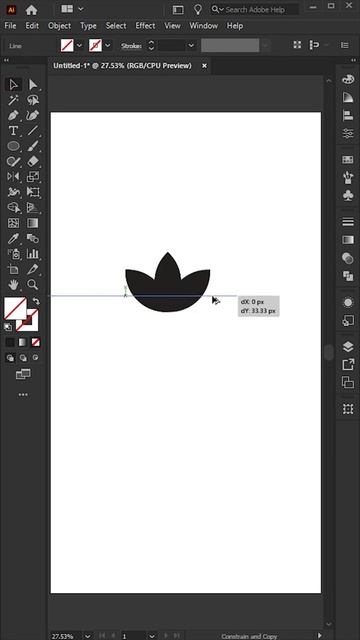360x640 pixels.
Task: Open the Object menu
Action: pyautogui.click(x=60, y=26)
